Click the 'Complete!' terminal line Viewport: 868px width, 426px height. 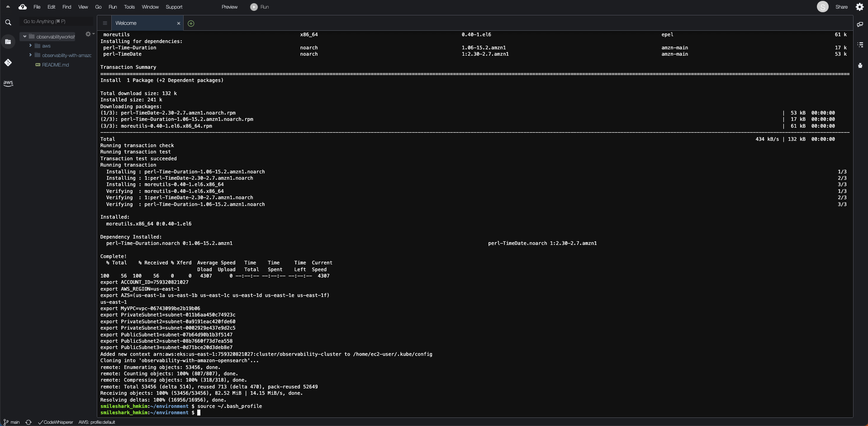(114, 257)
